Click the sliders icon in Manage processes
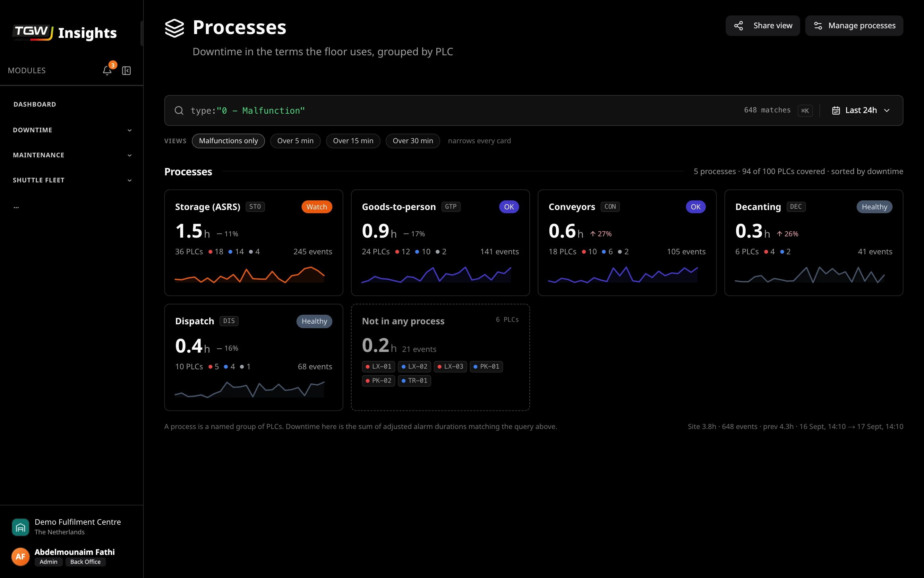Viewport: 924px width, 578px height. [818, 26]
